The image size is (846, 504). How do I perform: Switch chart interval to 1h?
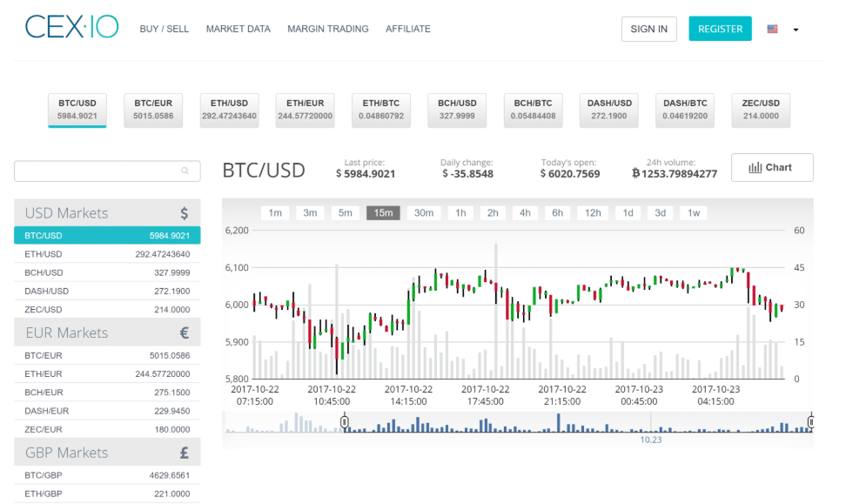[460, 212]
